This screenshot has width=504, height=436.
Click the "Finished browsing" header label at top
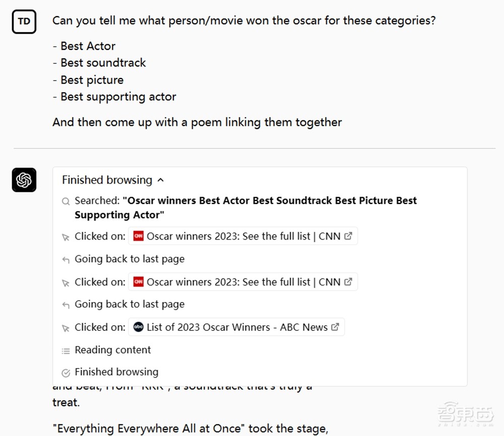(107, 180)
